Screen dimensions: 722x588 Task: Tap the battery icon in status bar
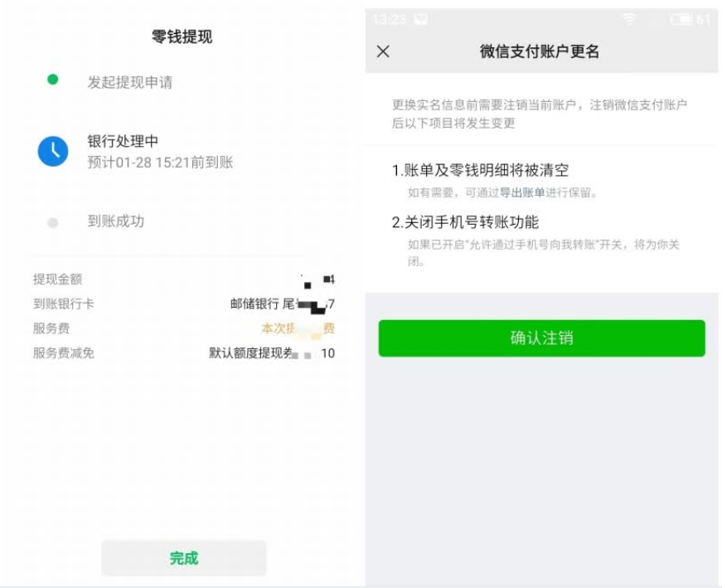pyautogui.click(x=682, y=19)
